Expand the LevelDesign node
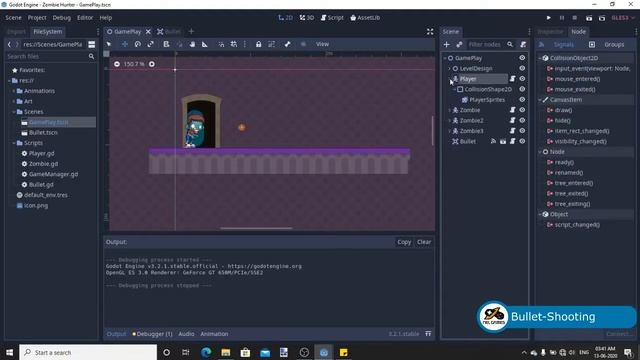 (450, 69)
